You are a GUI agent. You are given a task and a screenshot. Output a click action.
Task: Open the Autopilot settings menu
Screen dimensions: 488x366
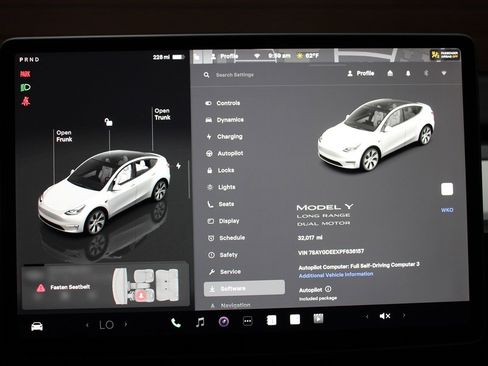click(x=224, y=153)
